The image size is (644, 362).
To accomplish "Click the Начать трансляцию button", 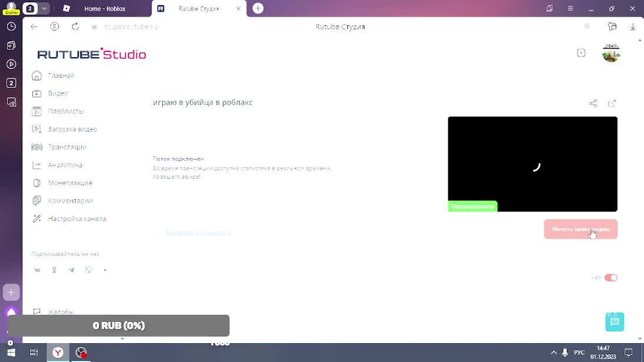I will (x=580, y=229).
